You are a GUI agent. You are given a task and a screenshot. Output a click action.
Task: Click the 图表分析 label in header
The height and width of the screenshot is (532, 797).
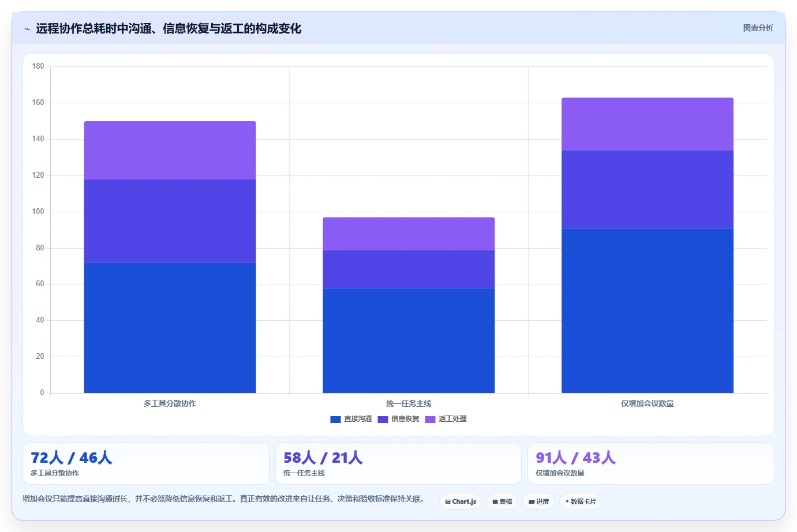point(758,28)
